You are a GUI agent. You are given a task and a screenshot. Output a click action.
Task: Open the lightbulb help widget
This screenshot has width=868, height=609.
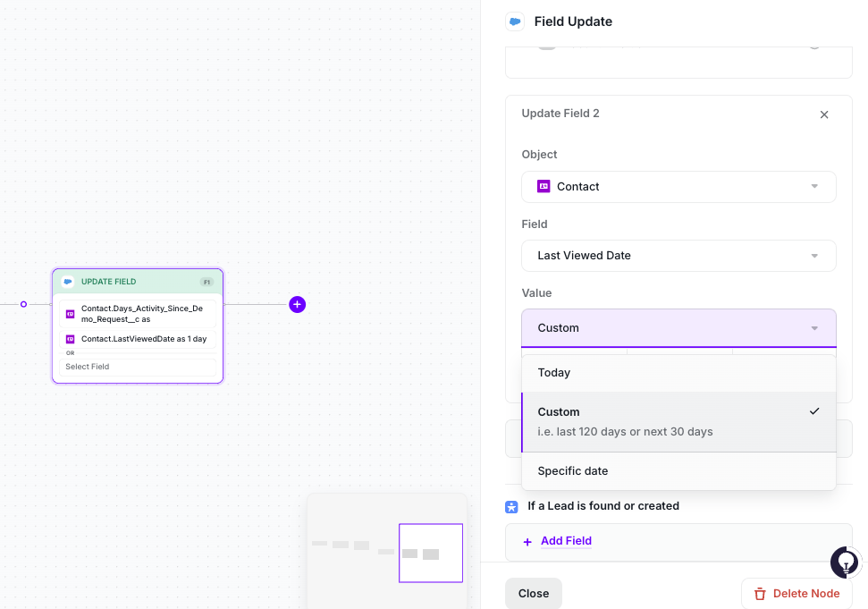pyautogui.click(x=845, y=562)
